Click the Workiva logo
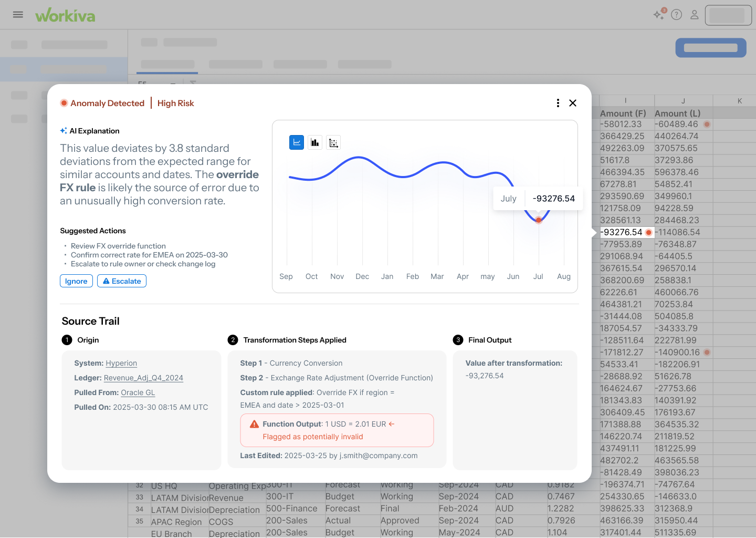 coord(65,15)
